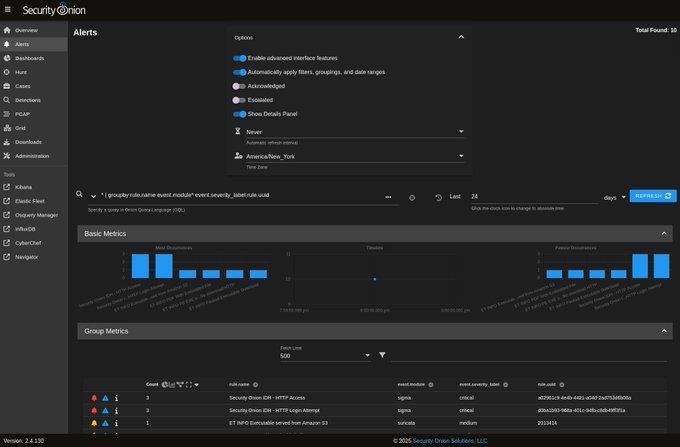680x447 pixels.
Task: Toggle Automatically apply filters, groupings switch
Action: [239, 72]
